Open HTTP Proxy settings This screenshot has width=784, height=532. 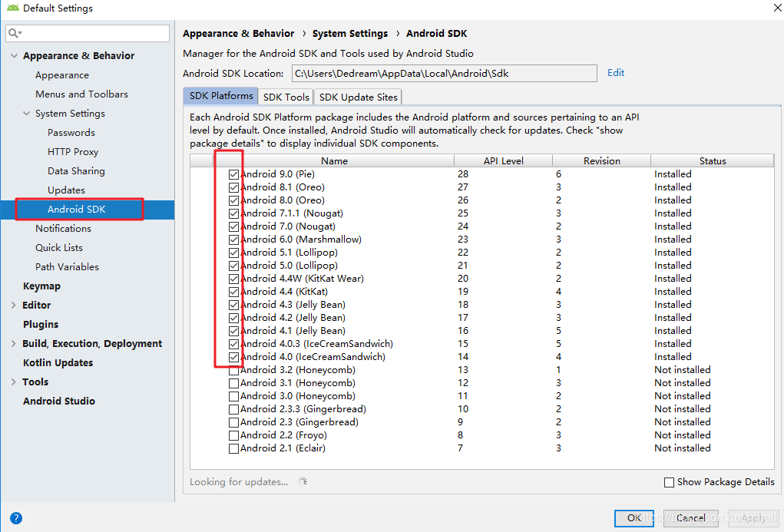[73, 151]
